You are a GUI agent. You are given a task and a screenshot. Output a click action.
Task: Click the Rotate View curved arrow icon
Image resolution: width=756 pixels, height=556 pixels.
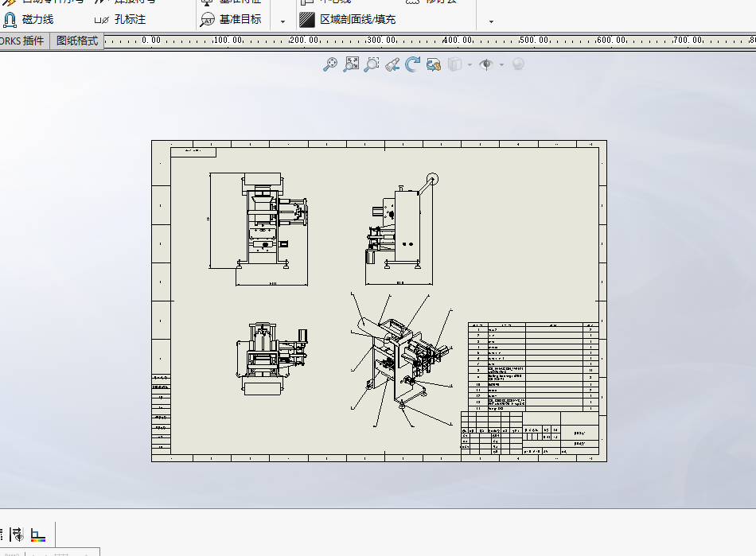(x=412, y=64)
